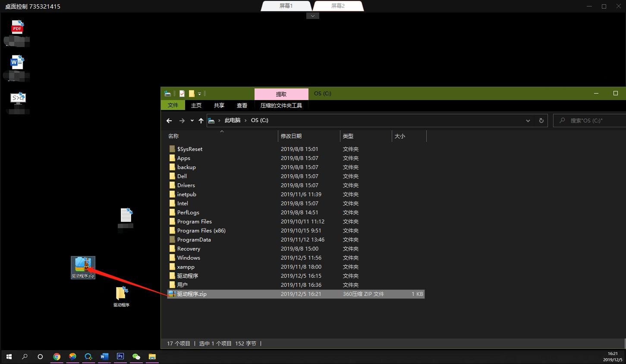Select the 驱动程序.zip archive on the desktop
626x364 pixels.
83,267
